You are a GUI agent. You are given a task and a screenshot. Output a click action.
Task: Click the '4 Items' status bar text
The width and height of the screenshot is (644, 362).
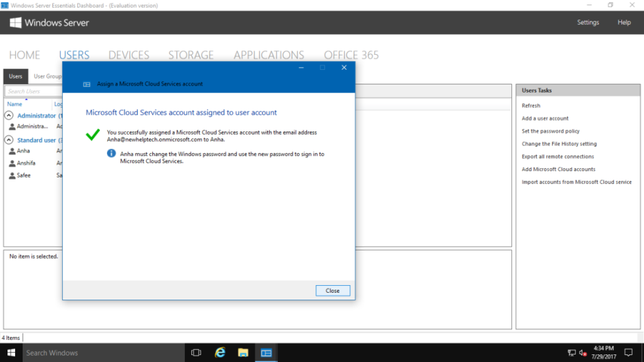click(x=11, y=337)
